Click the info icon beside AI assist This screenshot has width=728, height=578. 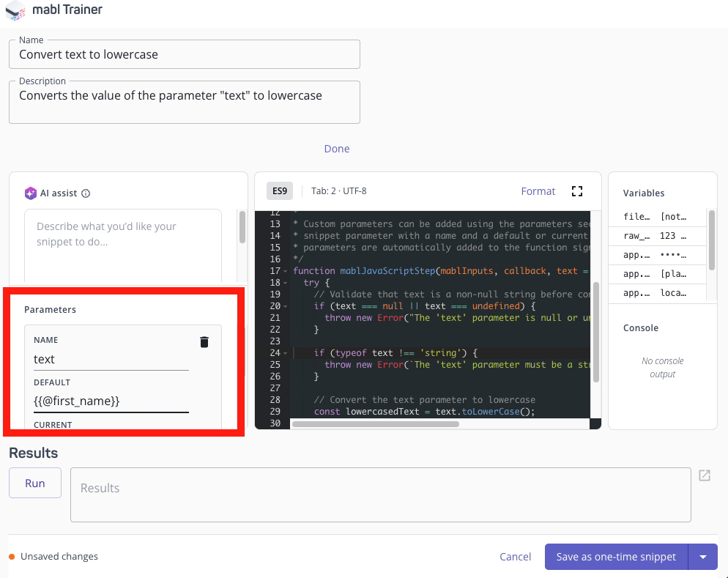pyautogui.click(x=86, y=193)
